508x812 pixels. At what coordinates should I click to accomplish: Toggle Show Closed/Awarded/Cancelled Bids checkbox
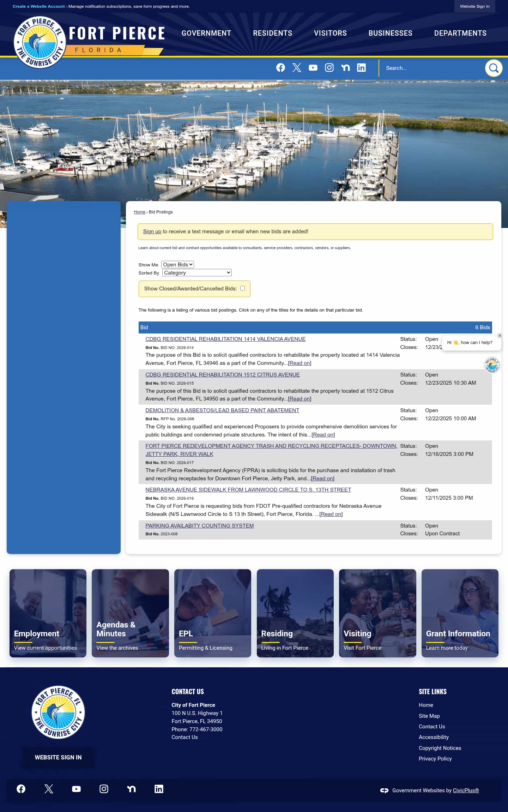pyautogui.click(x=242, y=288)
